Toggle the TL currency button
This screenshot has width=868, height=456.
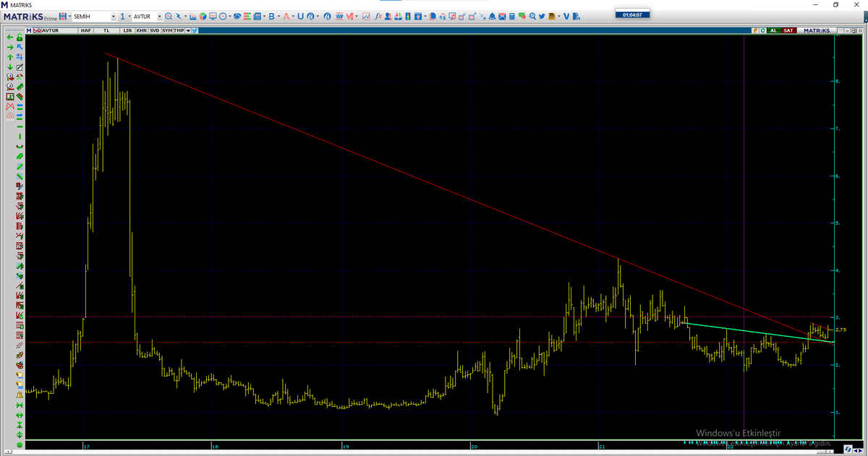point(106,30)
